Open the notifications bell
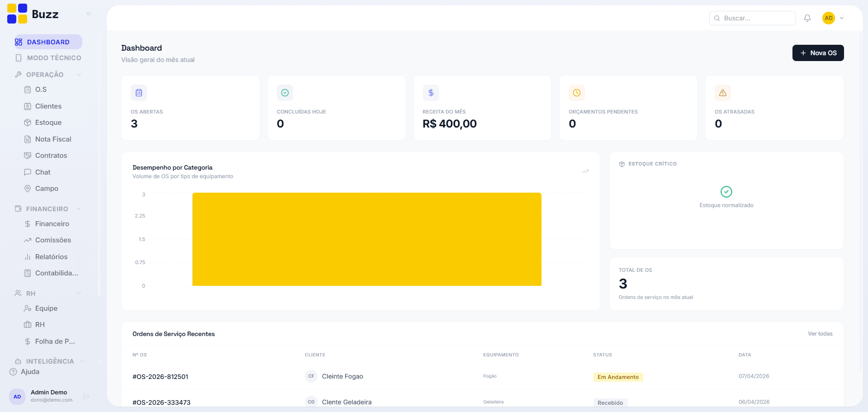The image size is (868, 412). pos(807,18)
